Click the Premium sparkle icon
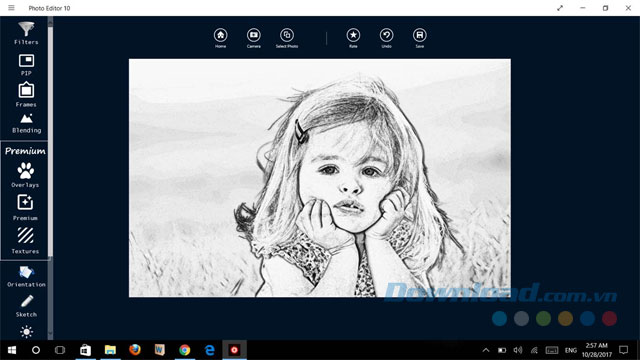640x360 pixels. (25, 207)
